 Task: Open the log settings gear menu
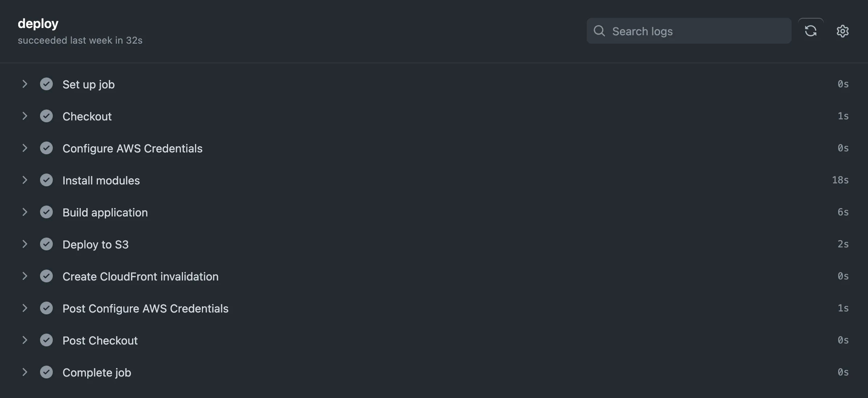click(843, 31)
